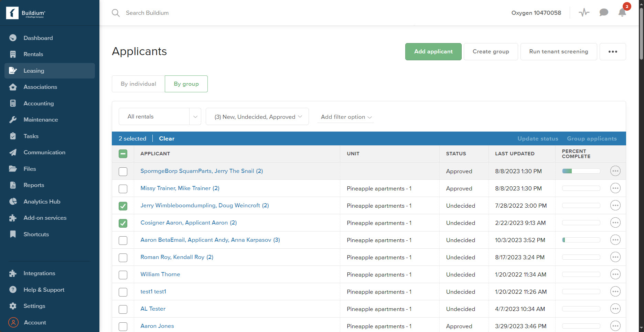Click the search magnifier icon
Viewport: 644px width, 332px height.
(116, 13)
